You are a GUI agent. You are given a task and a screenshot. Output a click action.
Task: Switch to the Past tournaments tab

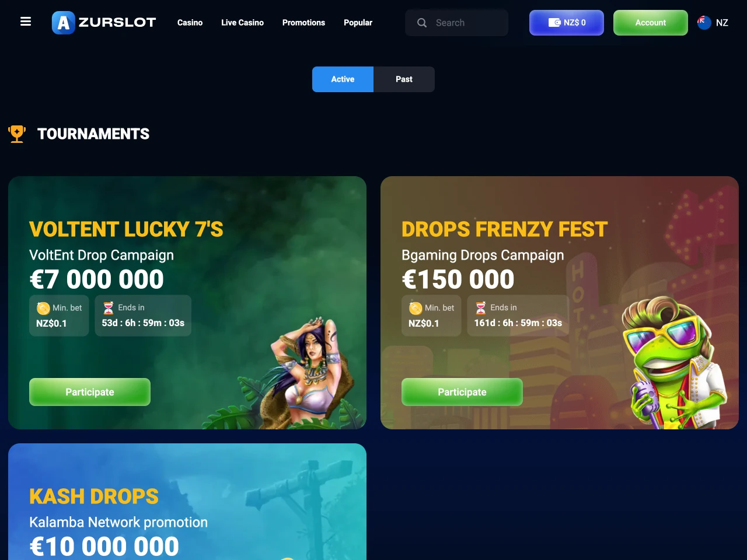(404, 79)
